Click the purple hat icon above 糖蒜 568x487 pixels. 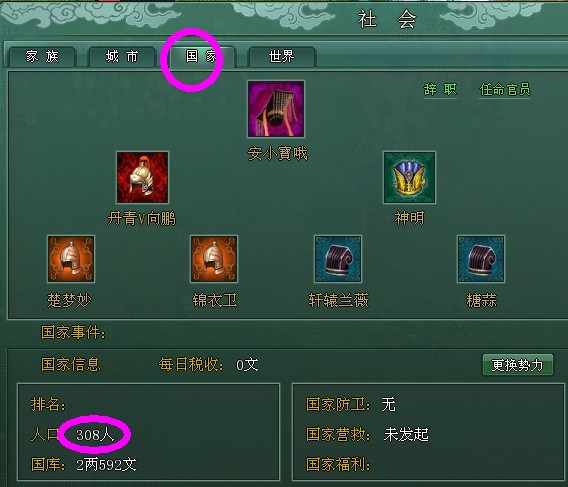[481, 259]
